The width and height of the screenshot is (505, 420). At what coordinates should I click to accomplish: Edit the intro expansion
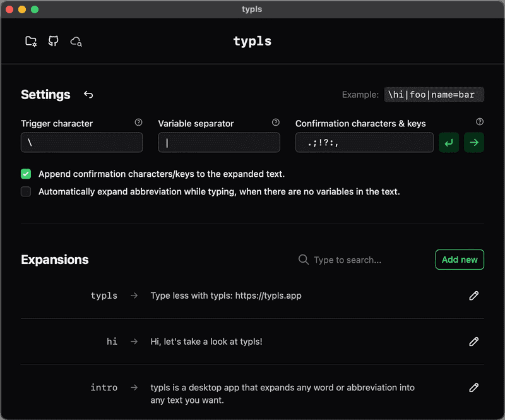tap(474, 387)
